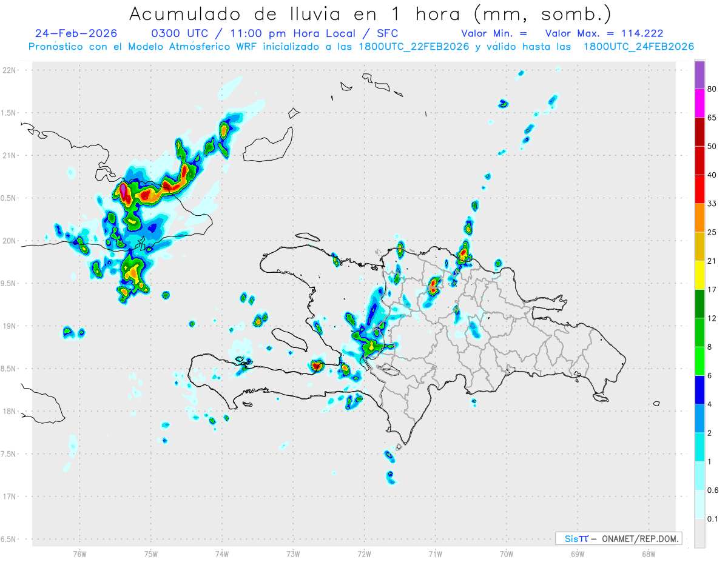Viewport: 728px width, 562px height.
Task: Click the gold swatch between 21 and 25
Action: (x=699, y=247)
